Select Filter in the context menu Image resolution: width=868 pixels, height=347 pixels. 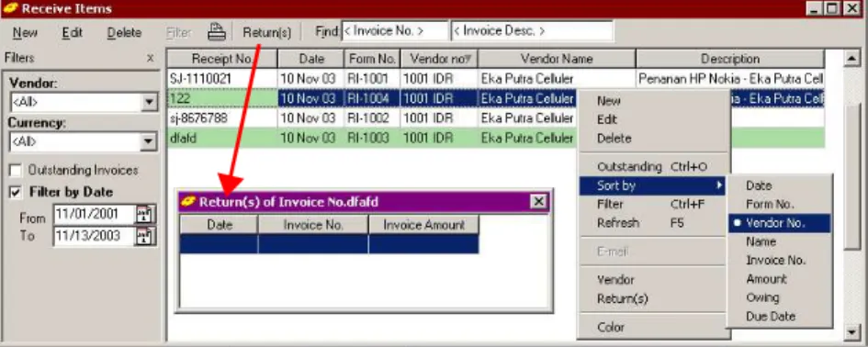pos(652,204)
